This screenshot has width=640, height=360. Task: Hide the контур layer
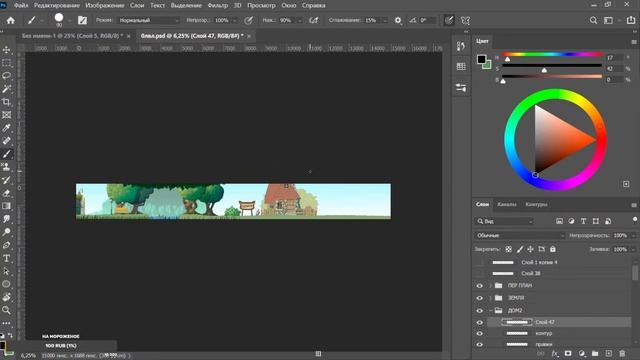(480, 333)
